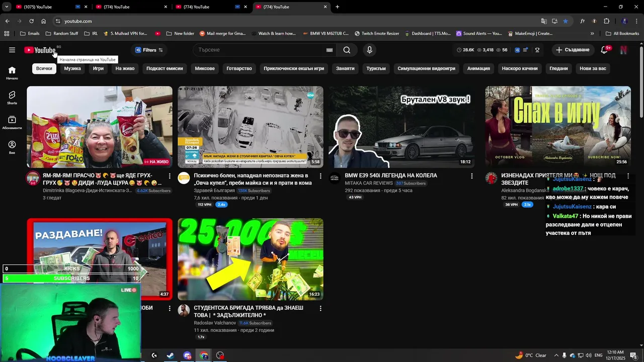Go back with the browser back arrow
Image resolution: width=644 pixels, height=362 pixels.
(x=7, y=21)
